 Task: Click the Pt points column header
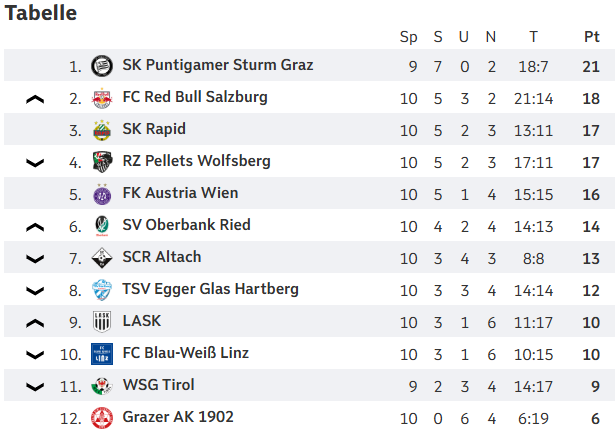click(x=591, y=37)
